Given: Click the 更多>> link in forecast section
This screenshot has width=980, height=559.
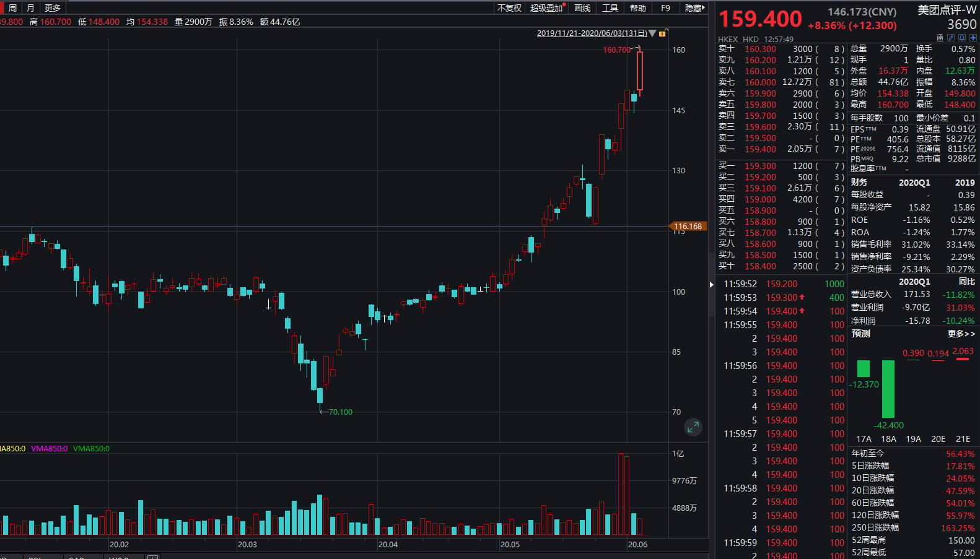Looking at the screenshot, I should [x=961, y=334].
